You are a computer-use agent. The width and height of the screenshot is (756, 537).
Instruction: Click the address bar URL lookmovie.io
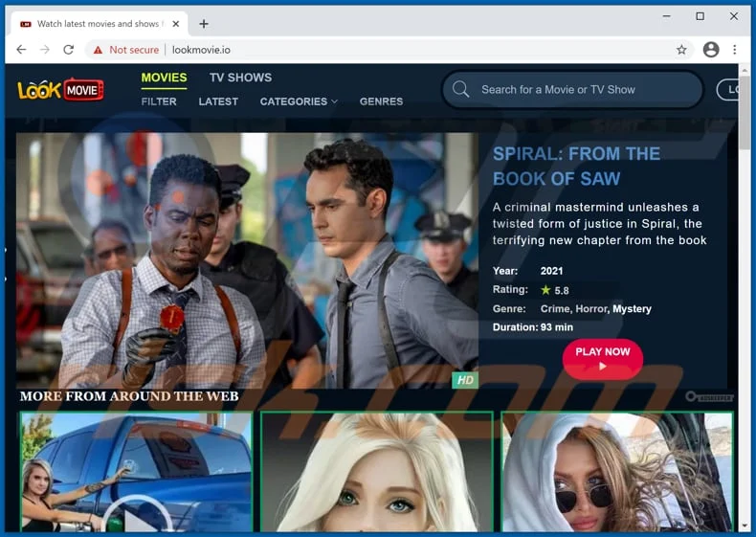tap(201, 50)
